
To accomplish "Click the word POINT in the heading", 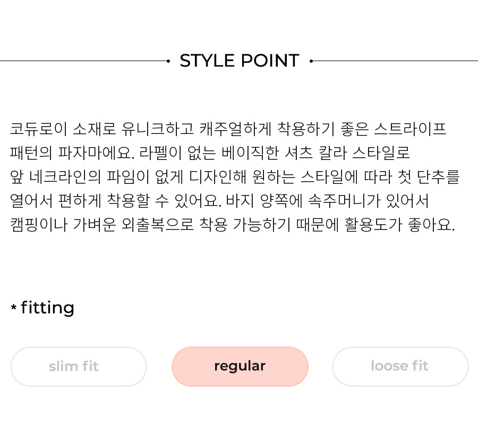I will 270,61.
